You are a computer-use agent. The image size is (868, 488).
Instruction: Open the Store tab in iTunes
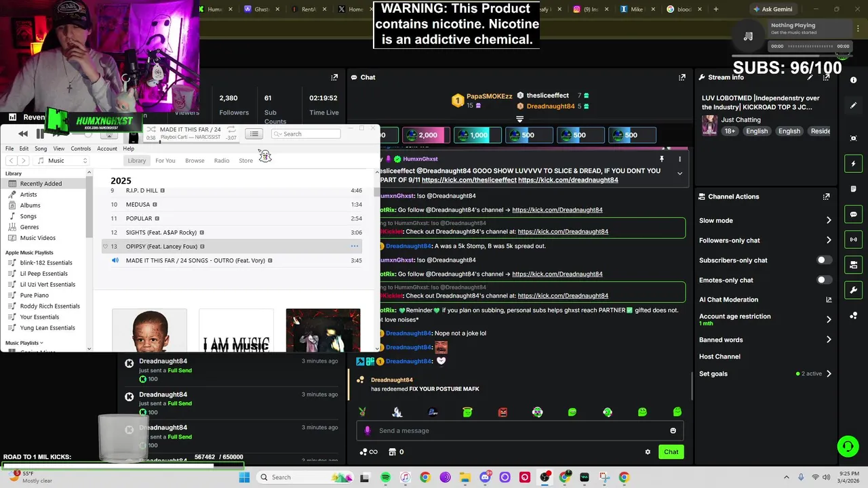245,161
